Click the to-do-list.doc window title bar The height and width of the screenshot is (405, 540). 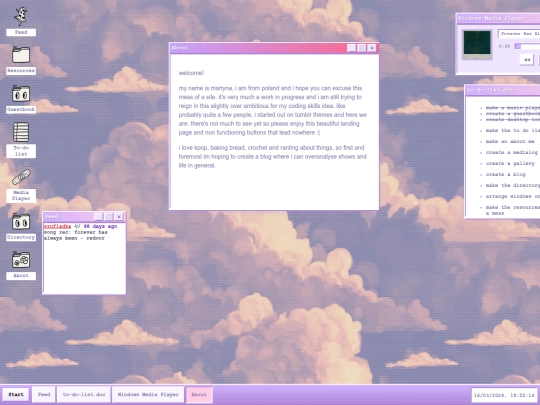tap(502, 90)
